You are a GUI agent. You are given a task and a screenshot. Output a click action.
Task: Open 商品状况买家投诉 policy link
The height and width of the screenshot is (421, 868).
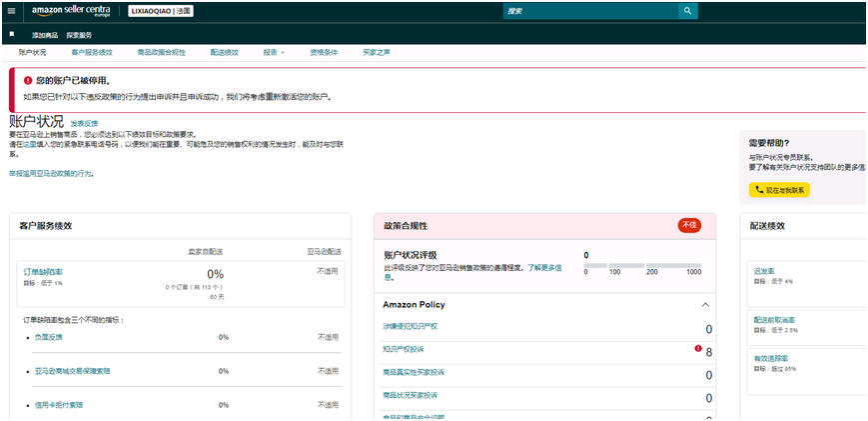tap(410, 396)
